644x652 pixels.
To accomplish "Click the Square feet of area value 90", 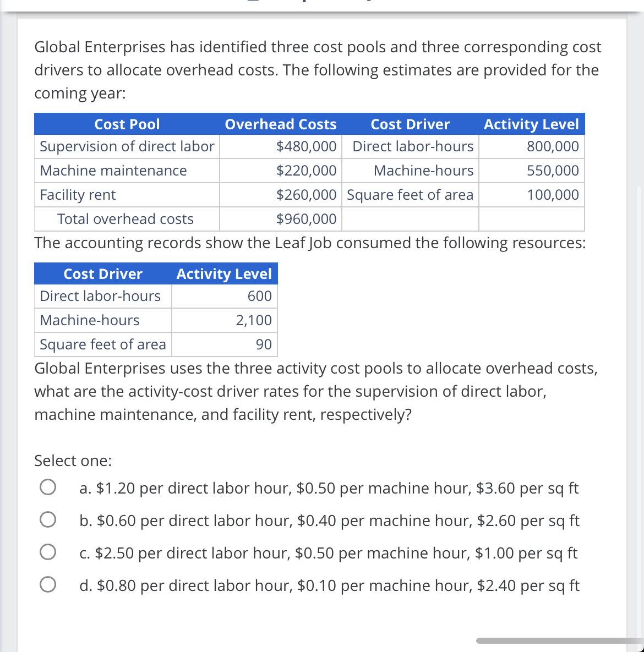I will 266,344.
